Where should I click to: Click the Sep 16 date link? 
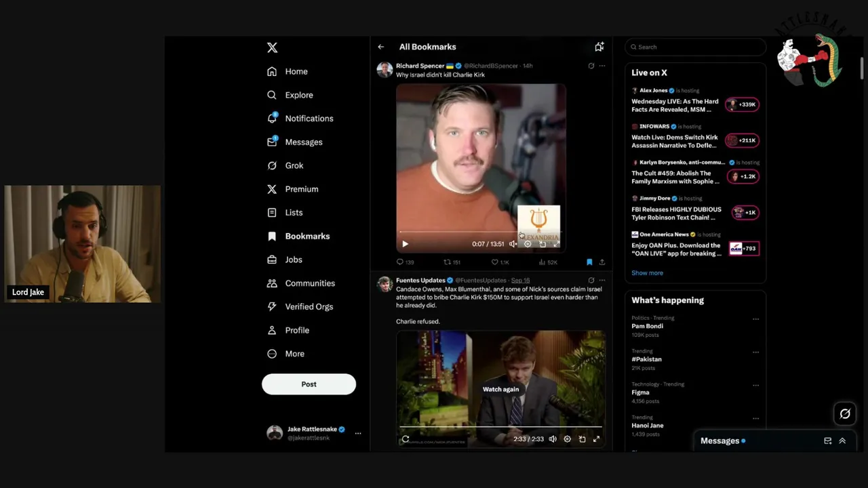pyautogui.click(x=520, y=281)
